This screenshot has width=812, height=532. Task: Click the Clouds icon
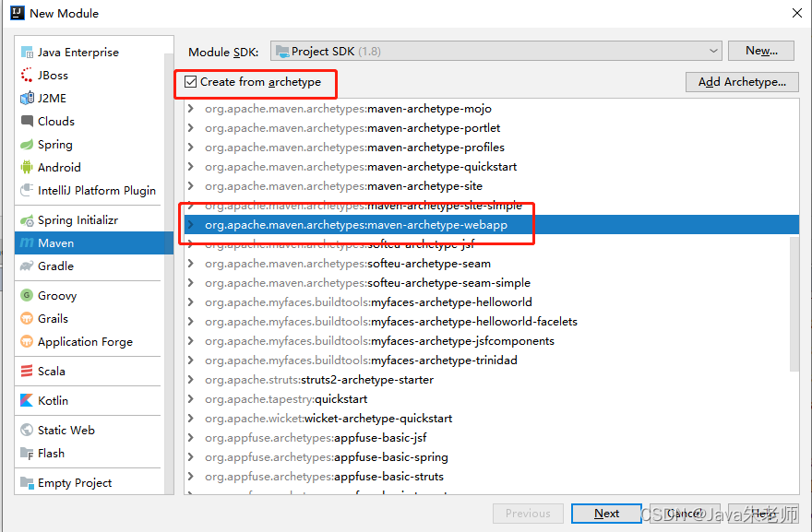[27, 121]
